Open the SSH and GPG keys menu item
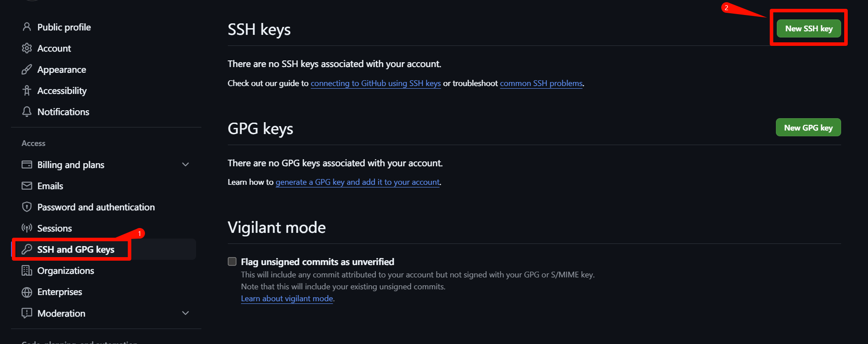 pos(75,249)
